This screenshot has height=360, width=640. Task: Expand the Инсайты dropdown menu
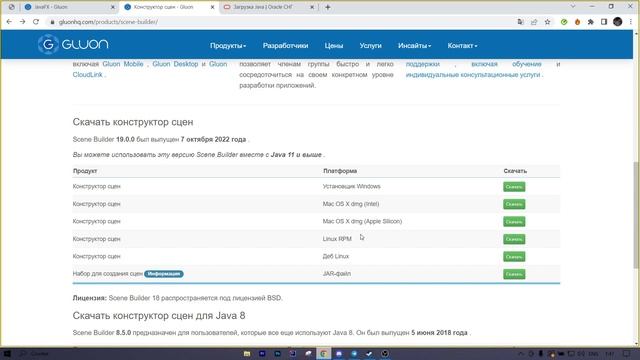(x=414, y=46)
